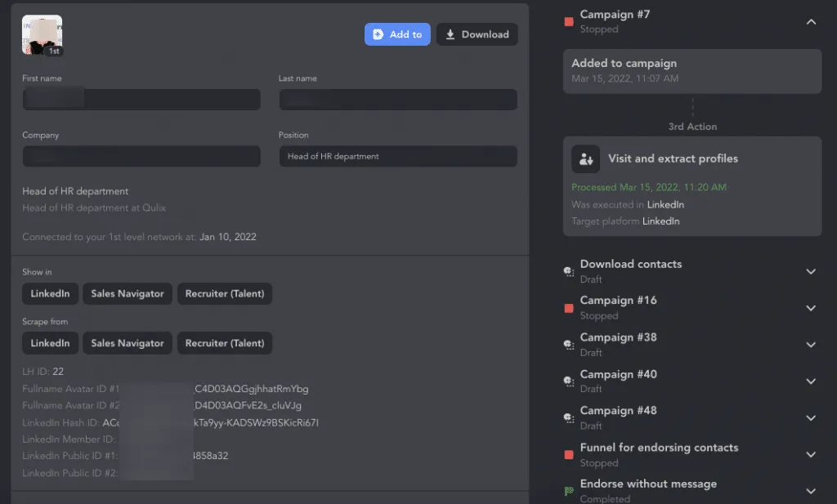Select the Campaign #38 title
The width and height of the screenshot is (837, 504).
pyautogui.click(x=618, y=337)
